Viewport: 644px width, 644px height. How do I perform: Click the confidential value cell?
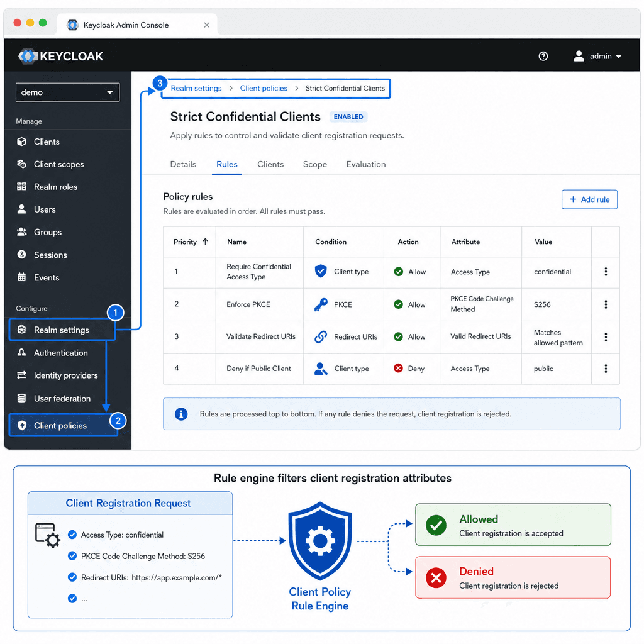552,272
